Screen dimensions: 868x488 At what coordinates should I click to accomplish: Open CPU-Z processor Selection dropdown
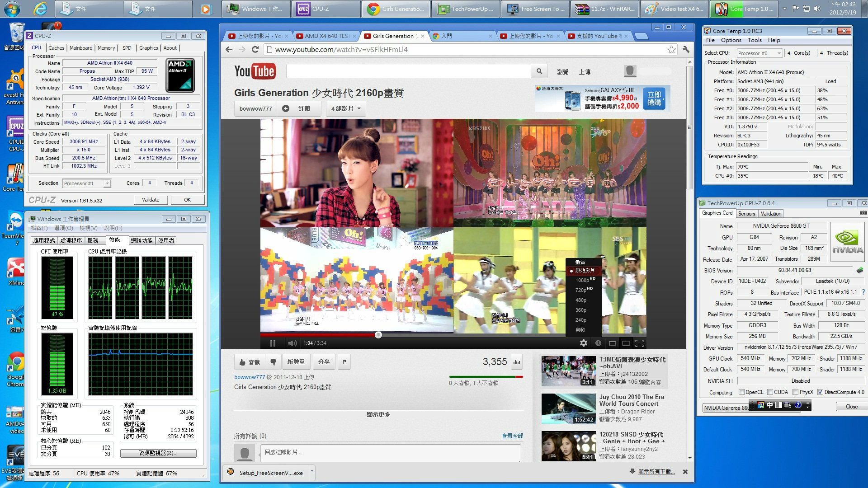pos(107,183)
